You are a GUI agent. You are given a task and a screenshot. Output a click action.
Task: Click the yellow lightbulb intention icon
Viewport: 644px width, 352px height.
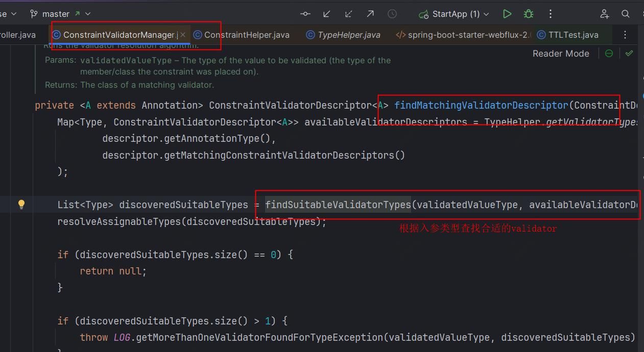[21, 205]
